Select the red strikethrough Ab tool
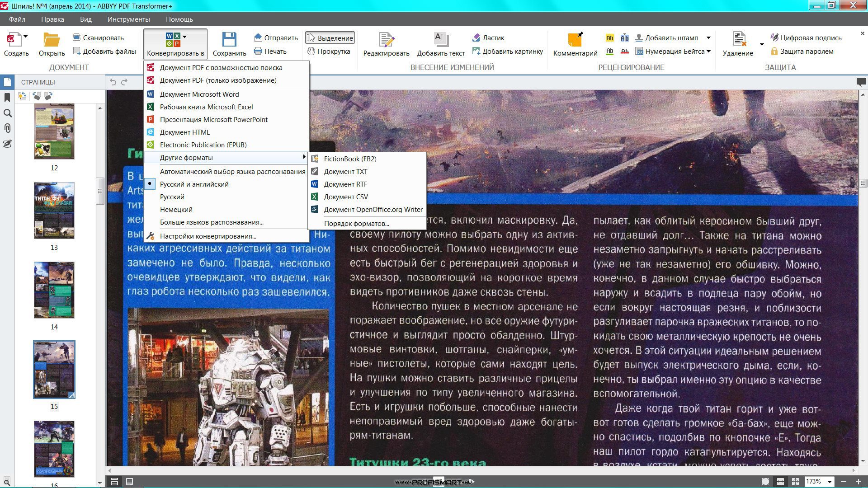Viewport: 868px width, 488px height. point(625,52)
